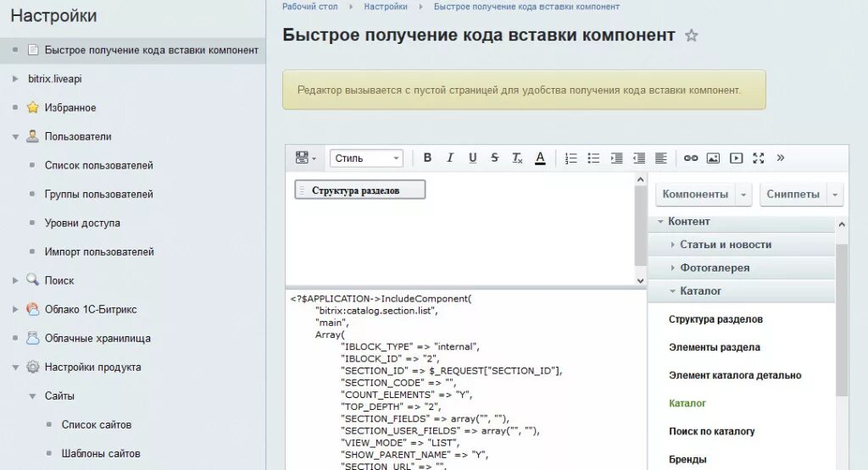Select Элементы раздела component

point(714,348)
